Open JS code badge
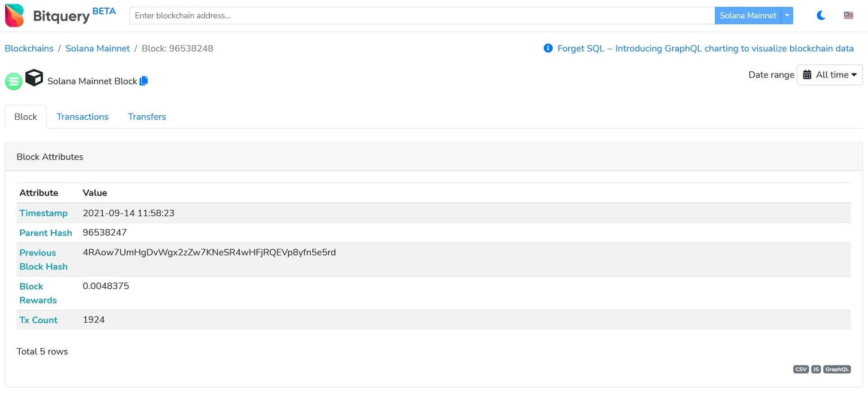 (816, 369)
